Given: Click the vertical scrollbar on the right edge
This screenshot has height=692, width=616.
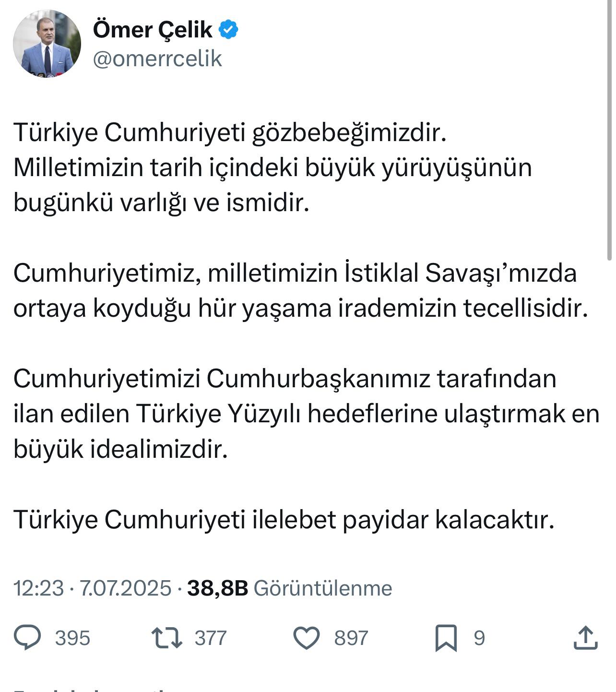Looking at the screenshot, I should pyautogui.click(x=609, y=130).
